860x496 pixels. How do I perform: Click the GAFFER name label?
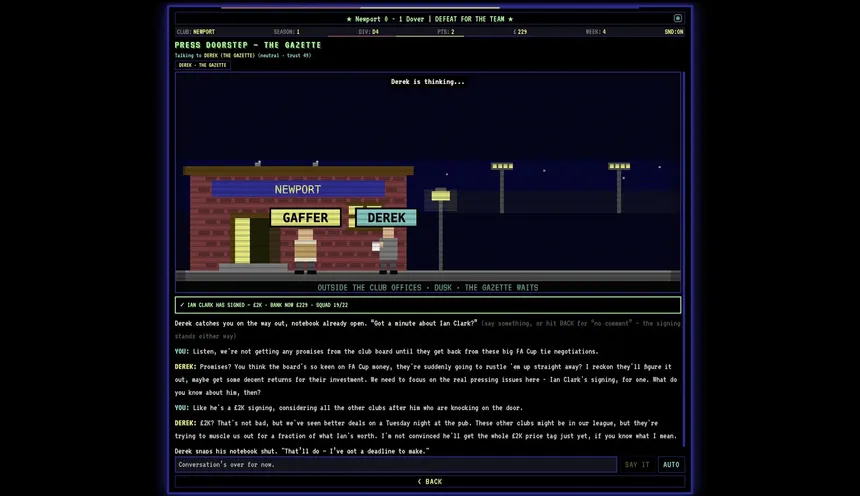tap(305, 218)
